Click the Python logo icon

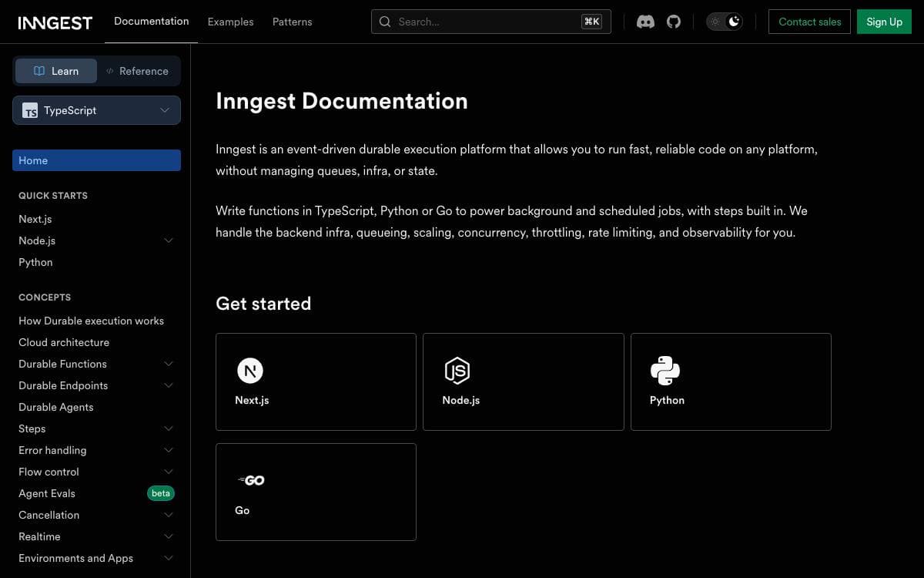click(665, 371)
